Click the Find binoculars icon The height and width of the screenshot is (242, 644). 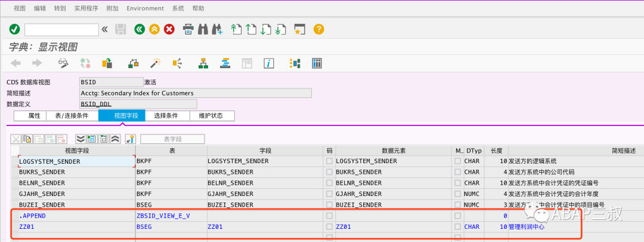point(203,29)
